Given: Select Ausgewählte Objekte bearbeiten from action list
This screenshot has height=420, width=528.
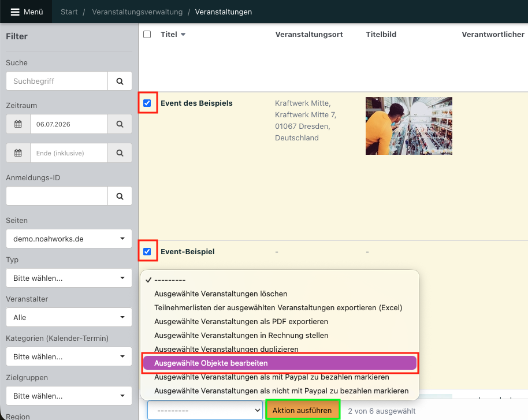Looking at the screenshot, I should tap(280, 363).
